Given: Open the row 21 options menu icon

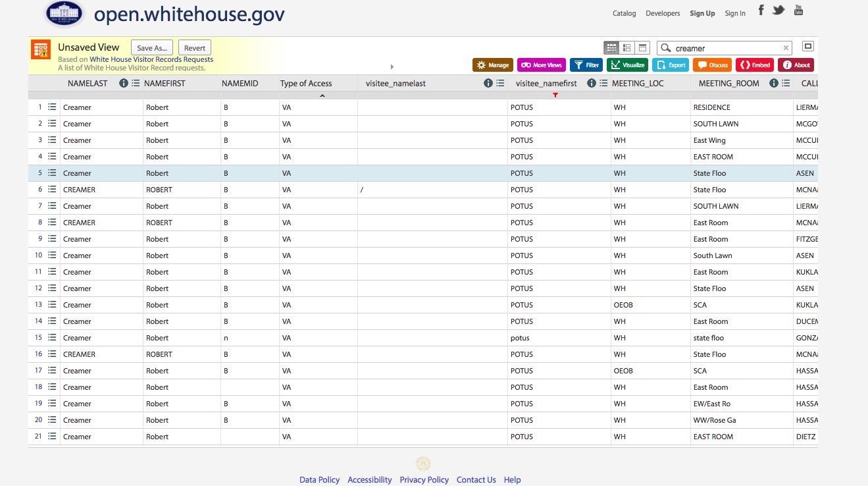Looking at the screenshot, I should click(52, 436).
